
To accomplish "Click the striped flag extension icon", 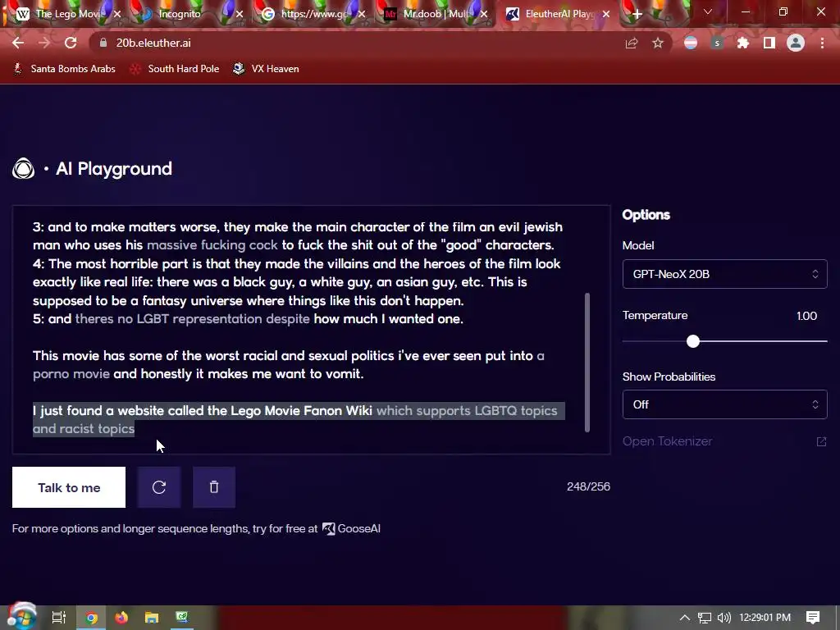I will point(691,43).
